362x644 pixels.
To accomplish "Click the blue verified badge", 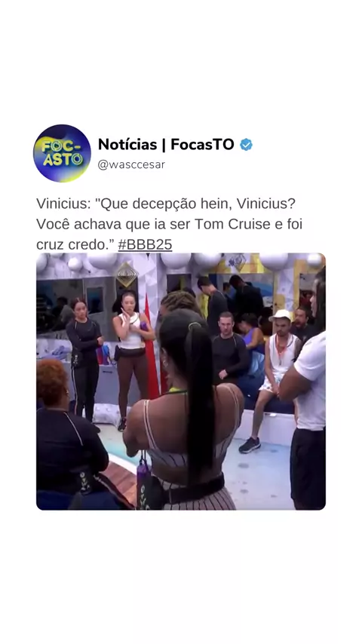I will pyautogui.click(x=246, y=145).
